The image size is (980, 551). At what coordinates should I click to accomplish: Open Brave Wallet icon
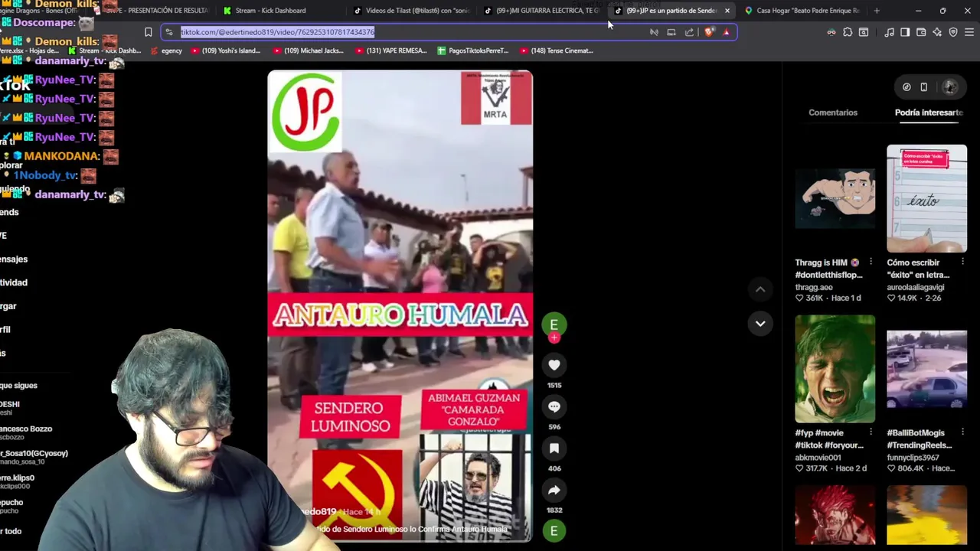tap(921, 32)
